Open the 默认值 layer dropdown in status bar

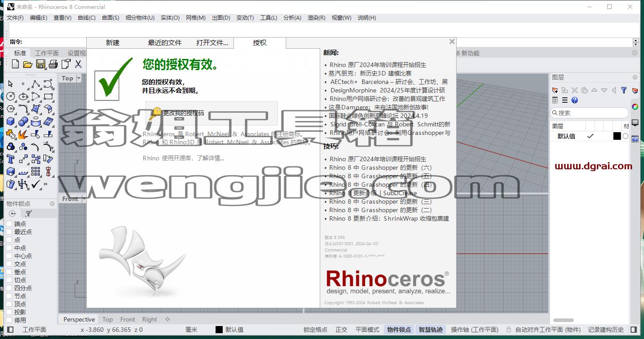click(234, 330)
